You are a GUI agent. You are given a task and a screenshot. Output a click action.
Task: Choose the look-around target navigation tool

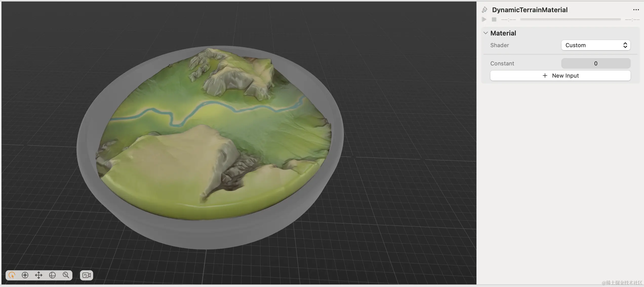[x=25, y=275]
